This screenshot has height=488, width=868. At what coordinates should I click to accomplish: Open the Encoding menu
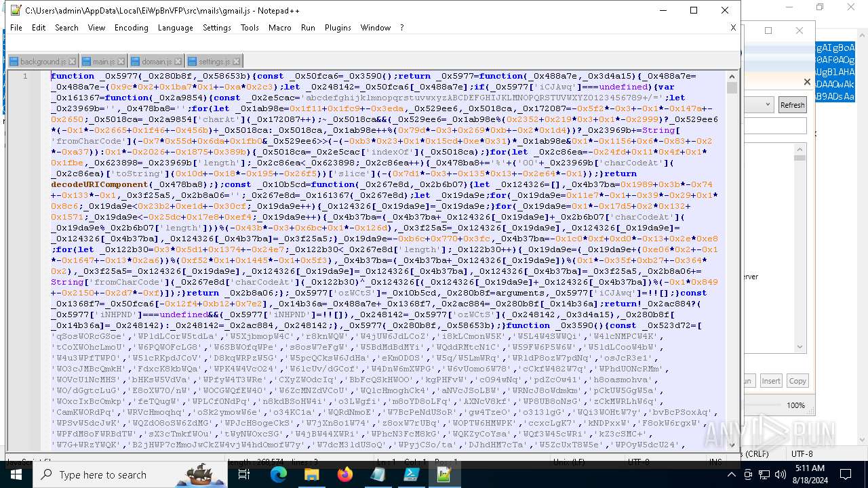[131, 28]
